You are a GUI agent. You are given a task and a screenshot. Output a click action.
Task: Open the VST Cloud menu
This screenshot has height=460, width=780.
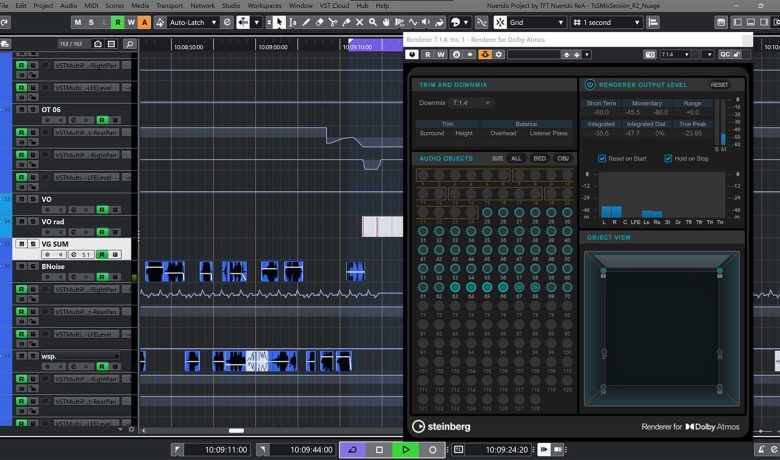pos(334,5)
